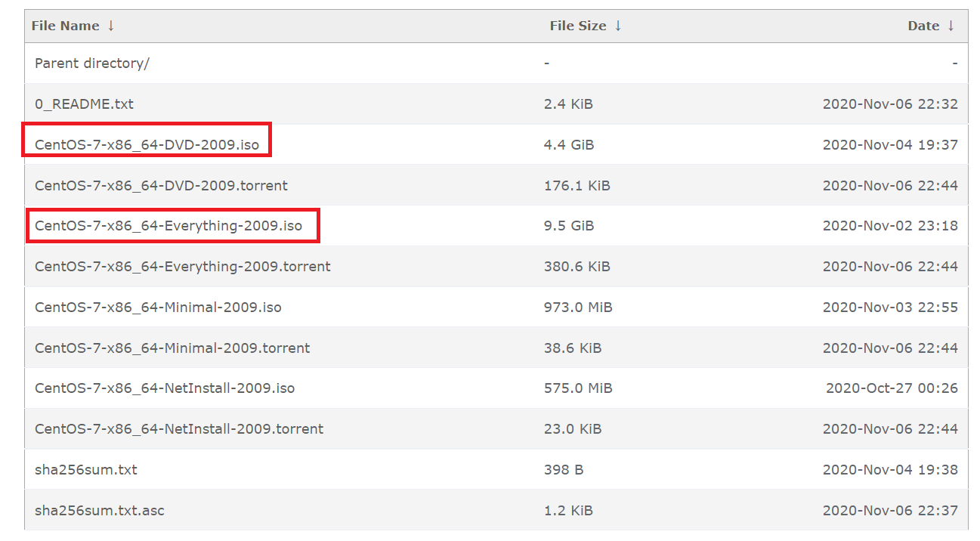Go to Parent directory/
Screen dimensions: 980x541
click(x=92, y=63)
